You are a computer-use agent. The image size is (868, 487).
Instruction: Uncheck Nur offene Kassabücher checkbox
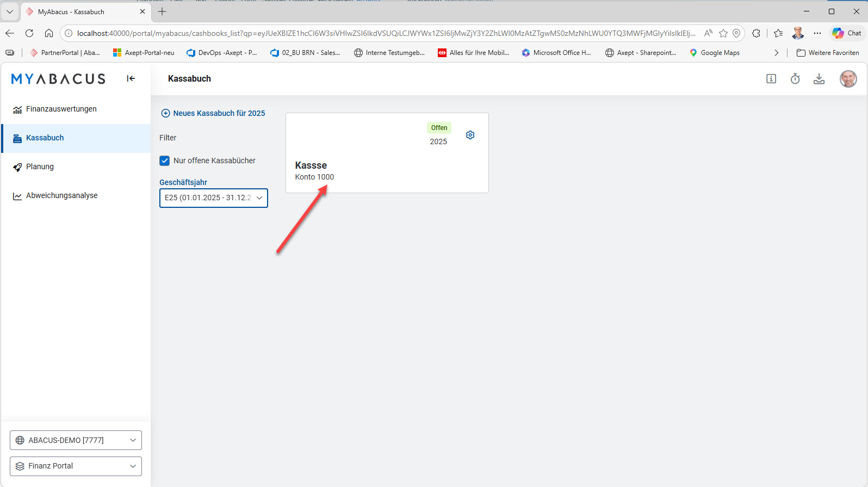coord(165,161)
